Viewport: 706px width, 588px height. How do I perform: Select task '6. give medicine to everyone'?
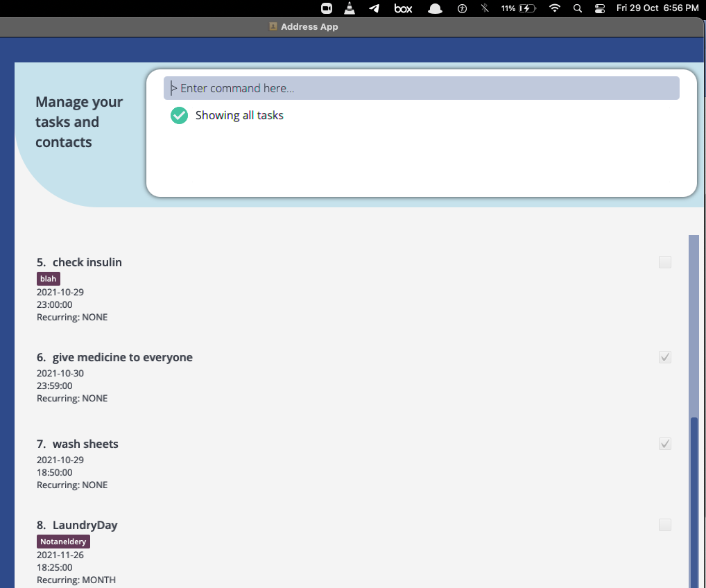click(114, 357)
